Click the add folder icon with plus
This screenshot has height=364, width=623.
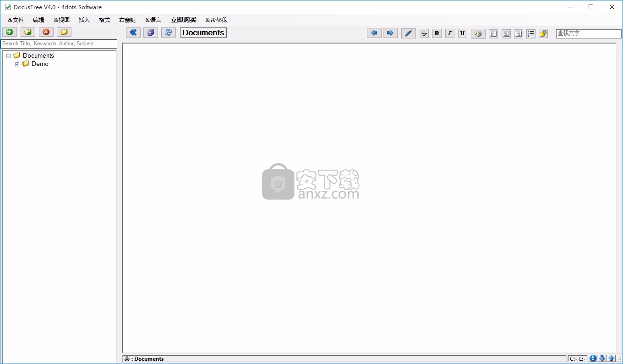coord(28,32)
